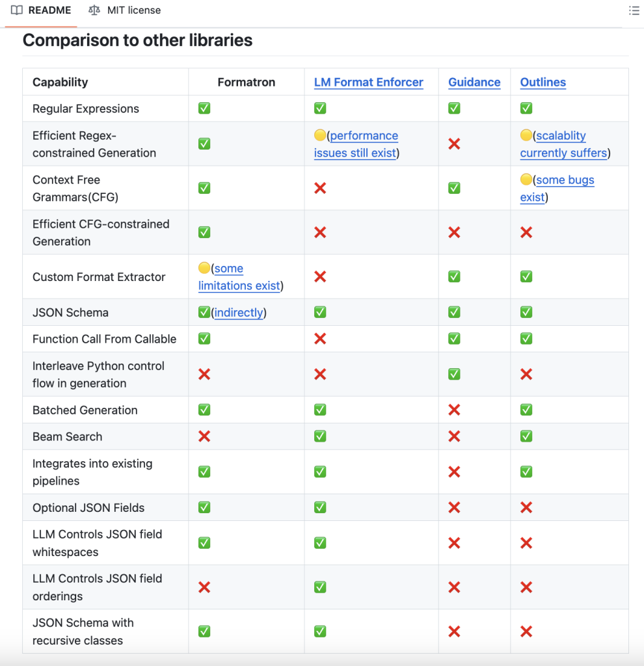Viewport: 644px width, 666px height.
Task: Open the Outlines column header link
Action: pyautogui.click(x=543, y=82)
